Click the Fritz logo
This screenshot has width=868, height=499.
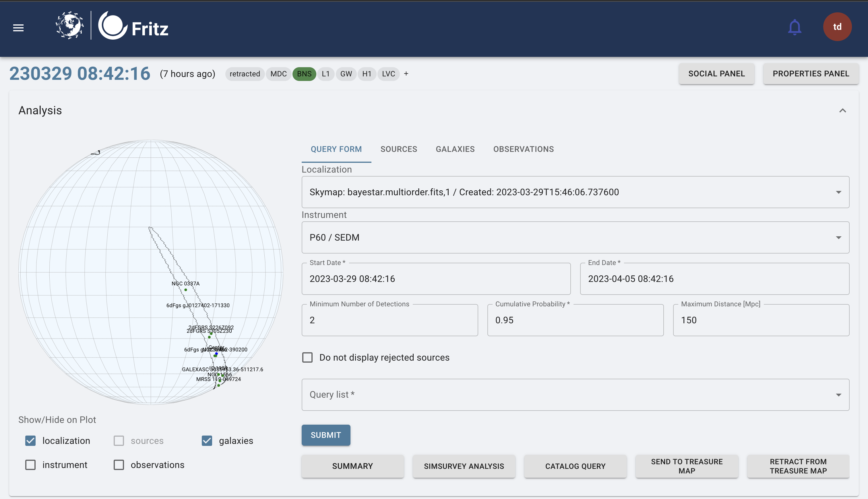(133, 26)
